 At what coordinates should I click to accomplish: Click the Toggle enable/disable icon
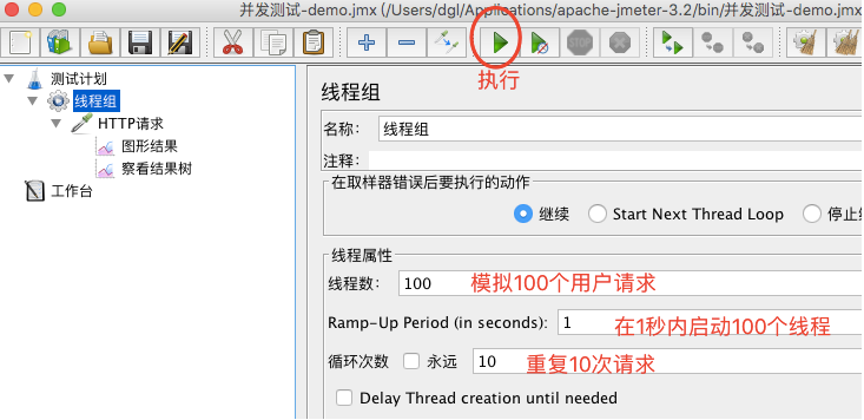click(x=446, y=42)
